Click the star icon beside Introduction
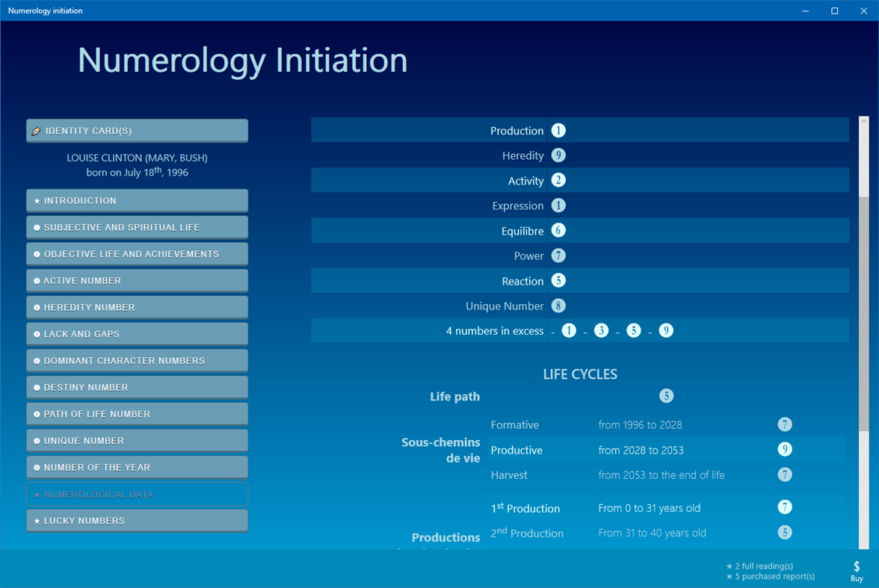This screenshot has height=588, width=879. tap(37, 200)
